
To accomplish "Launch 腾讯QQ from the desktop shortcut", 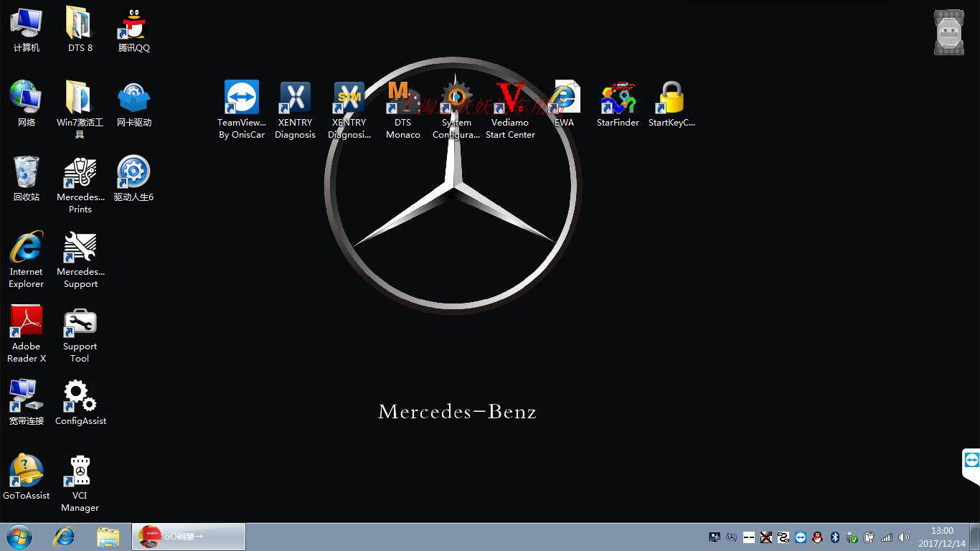I will pos(134,29).
